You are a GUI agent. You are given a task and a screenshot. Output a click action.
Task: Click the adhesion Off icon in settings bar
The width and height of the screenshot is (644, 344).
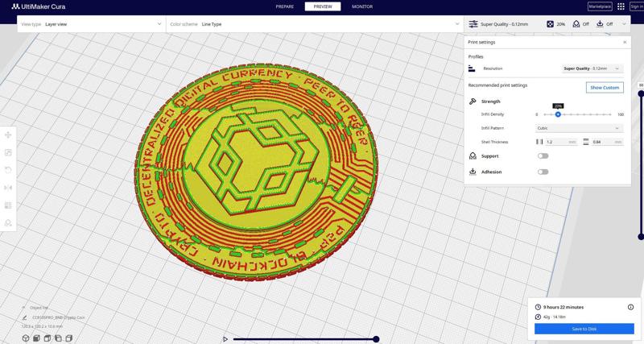600,24
